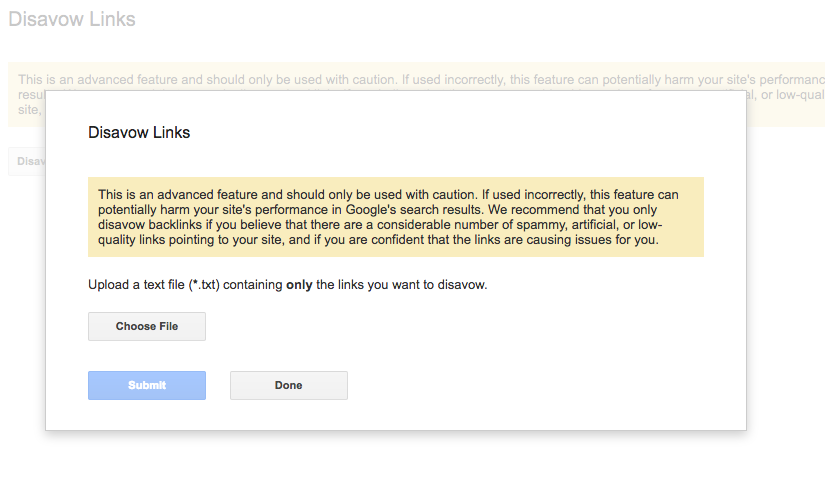Click the faded page heading "Disavow Links"
This screenshot has width=825, height=477.
click(x=72, y=19)
